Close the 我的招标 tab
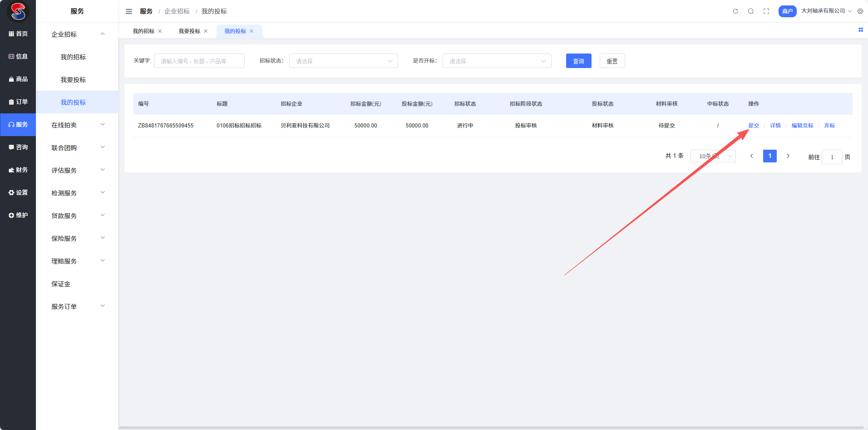 (160, 31)
